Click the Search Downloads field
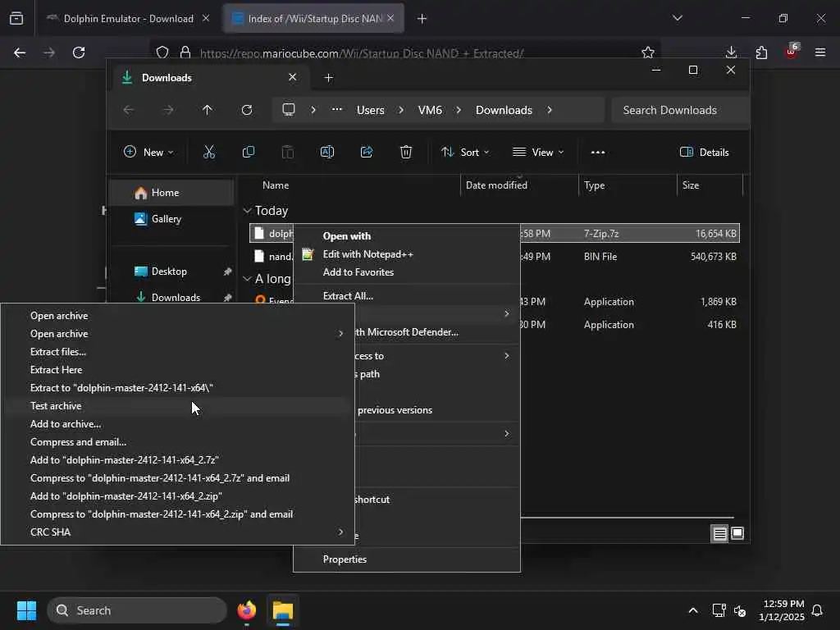The image size is (840, 630). click(679, 110)
